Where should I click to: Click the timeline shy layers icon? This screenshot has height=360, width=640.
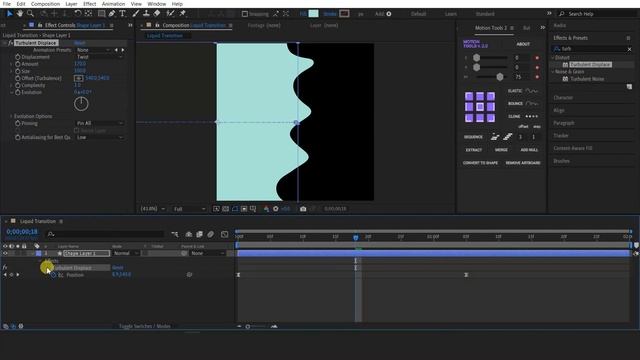pyautogui.click(x=189, y=234)
